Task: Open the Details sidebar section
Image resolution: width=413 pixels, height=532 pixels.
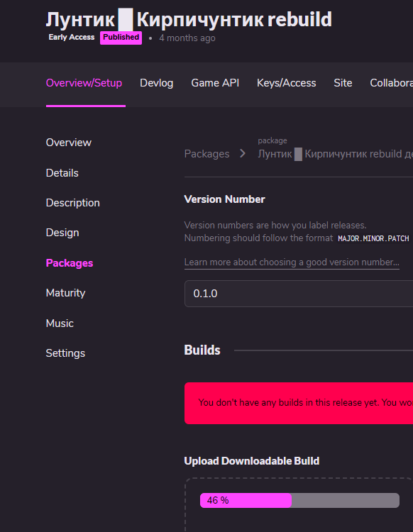Action: (x=62, y=173)
